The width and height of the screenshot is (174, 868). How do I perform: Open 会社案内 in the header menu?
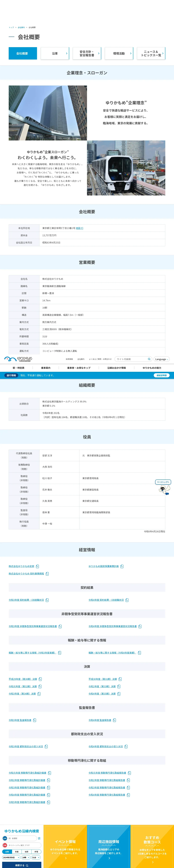81,359
